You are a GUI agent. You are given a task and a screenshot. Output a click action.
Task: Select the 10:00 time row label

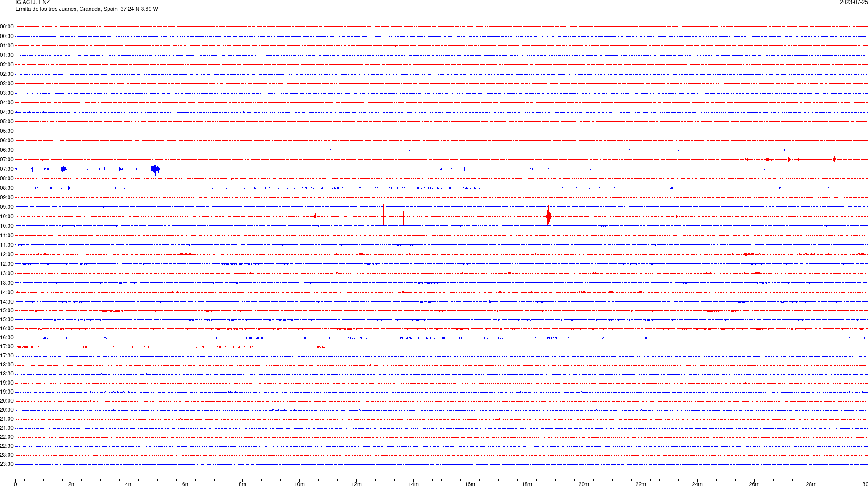pyautogui.click(x=7, y=216)
